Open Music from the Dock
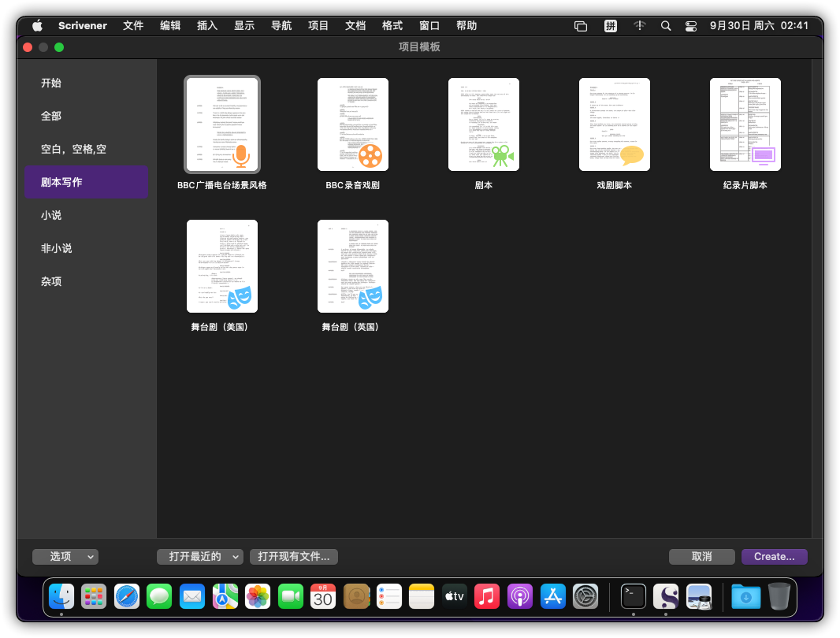This screenshot has width=840, height=638. pyautogui.click(x=487, y=596)
